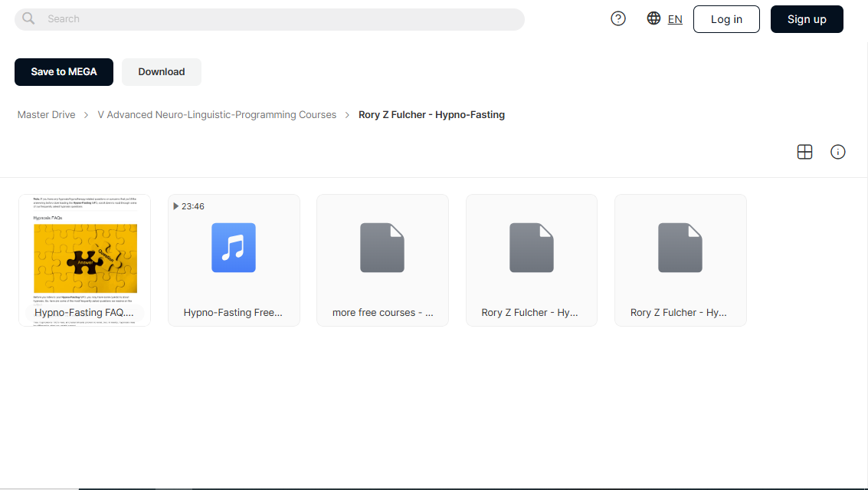Click the search magnifier icon

point(28,19)
